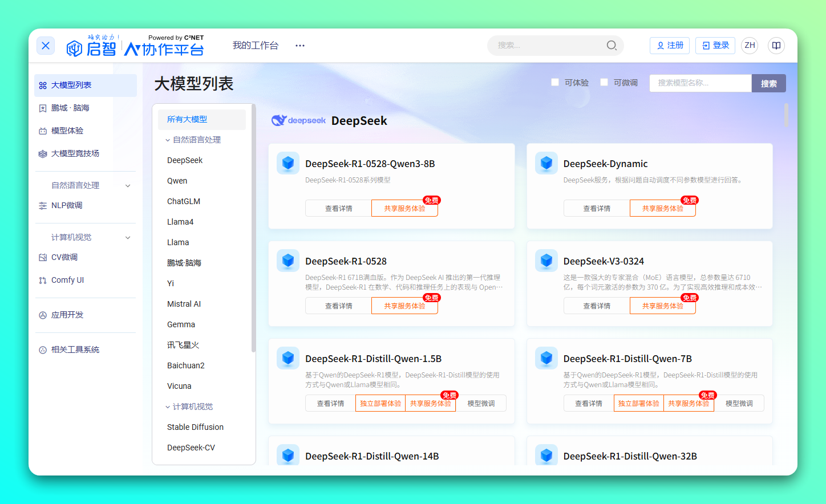Click 共享服务体验 for DeepSeek-V3-0324

(663, 306)
